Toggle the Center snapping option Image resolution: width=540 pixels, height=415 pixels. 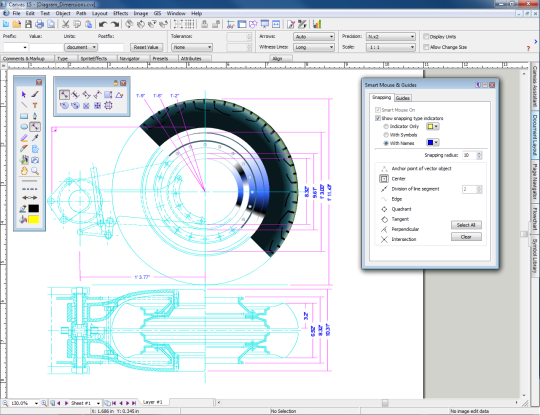384,179
